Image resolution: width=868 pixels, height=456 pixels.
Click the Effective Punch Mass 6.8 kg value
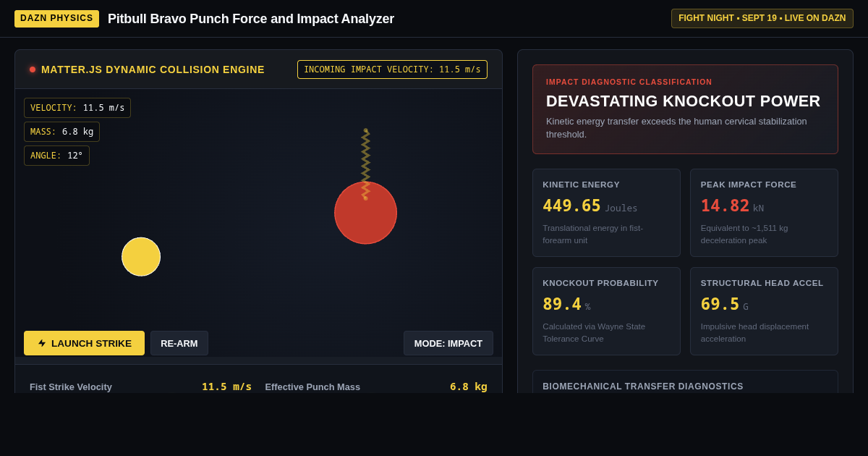pos(468,387)
